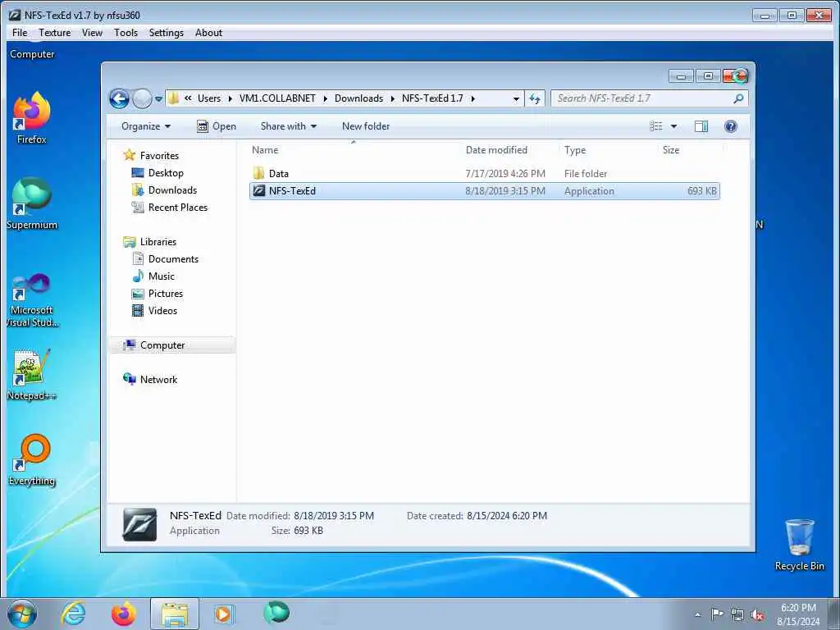The width and height of the screenshot is (840, 630).
Task: Open the Settings menu
Action: click(x=166, y=33)
